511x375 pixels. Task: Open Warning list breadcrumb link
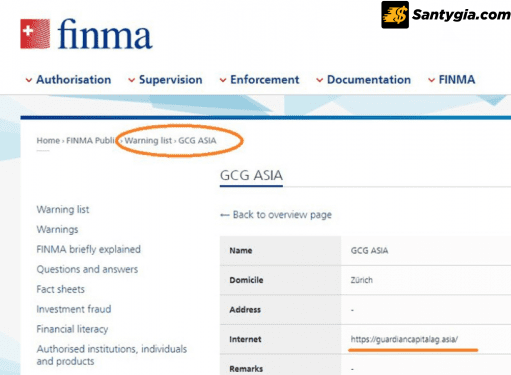click(x=148, y=141)
